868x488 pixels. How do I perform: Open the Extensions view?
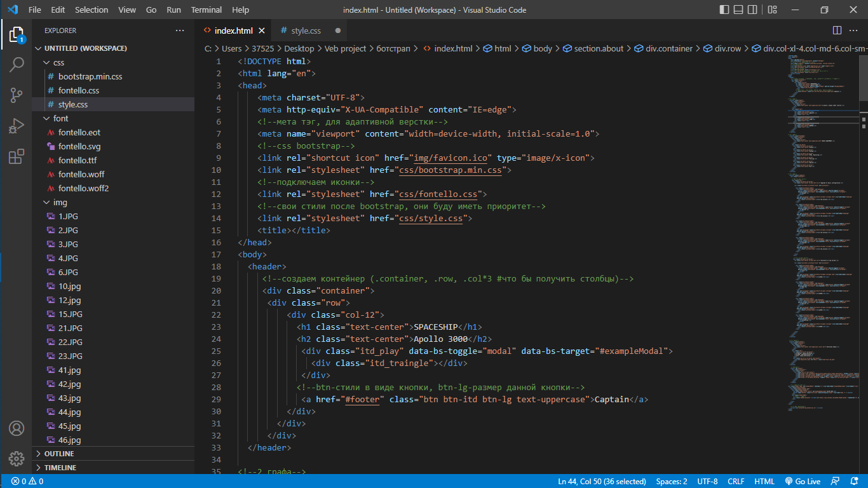pos(17,156)
